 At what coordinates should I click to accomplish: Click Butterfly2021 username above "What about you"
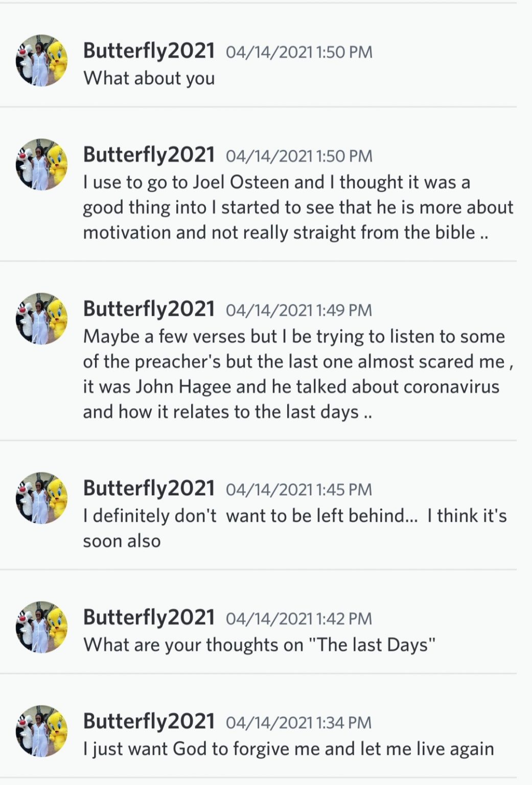149,51
